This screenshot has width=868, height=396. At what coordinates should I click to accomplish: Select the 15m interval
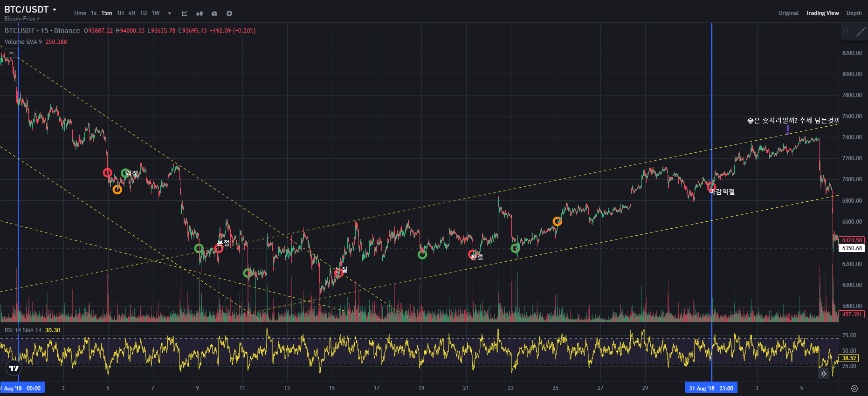tap(107, 13)
